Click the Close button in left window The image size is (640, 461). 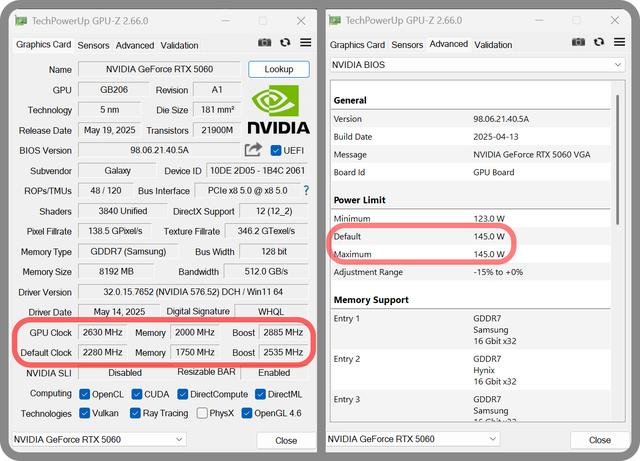[286, 441]
